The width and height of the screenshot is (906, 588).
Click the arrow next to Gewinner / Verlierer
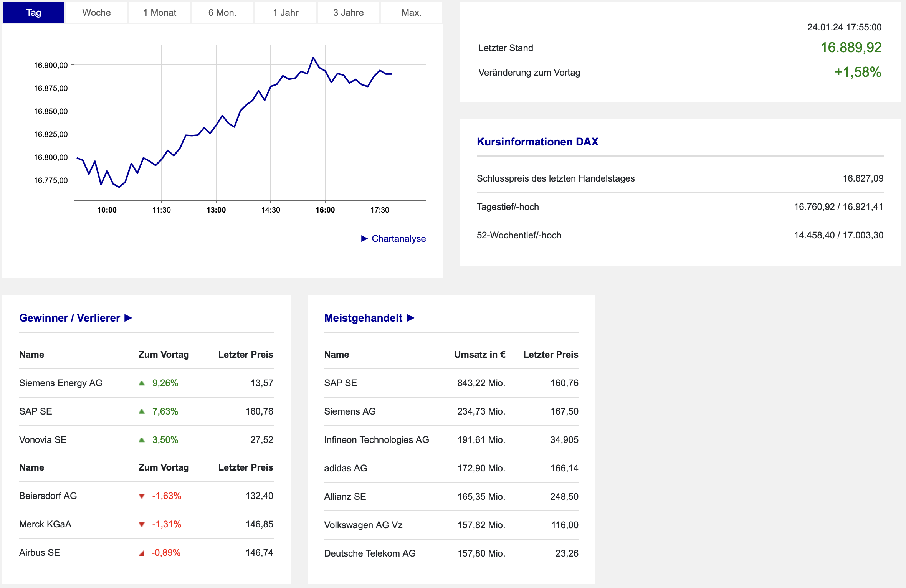click(x=129, y=318)
